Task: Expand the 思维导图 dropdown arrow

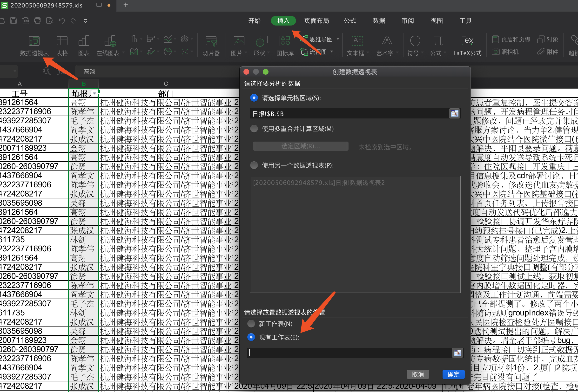Action: click(x=338, y=39)
